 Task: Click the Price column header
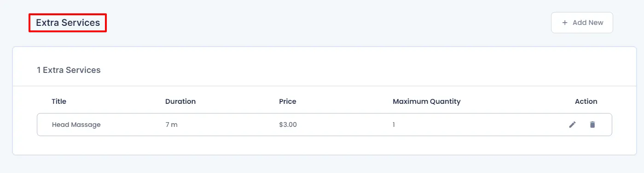(288, 101)
